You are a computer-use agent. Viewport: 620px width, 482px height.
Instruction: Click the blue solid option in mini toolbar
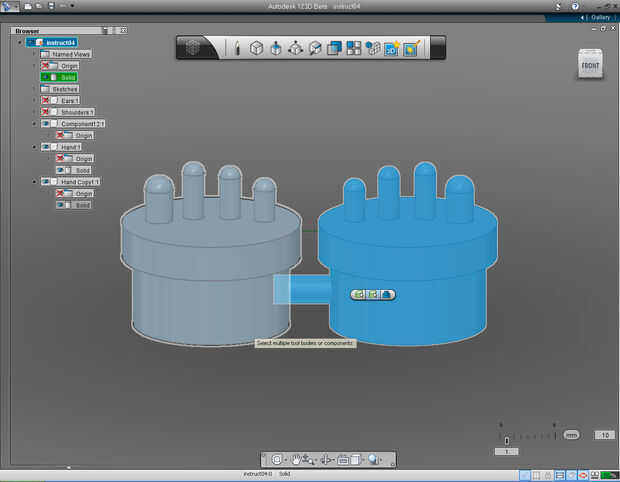click(386, 295)
